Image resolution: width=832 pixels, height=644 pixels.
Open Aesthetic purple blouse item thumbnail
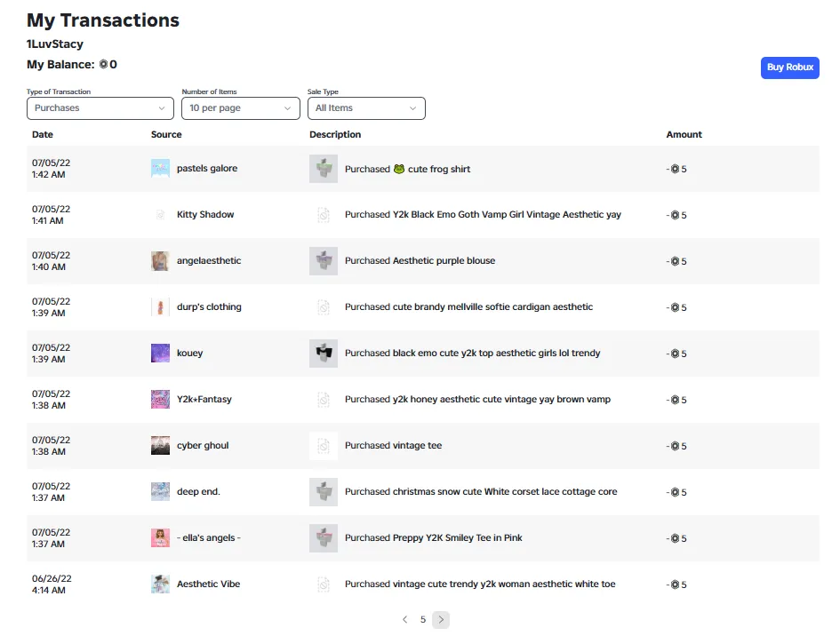324,261
